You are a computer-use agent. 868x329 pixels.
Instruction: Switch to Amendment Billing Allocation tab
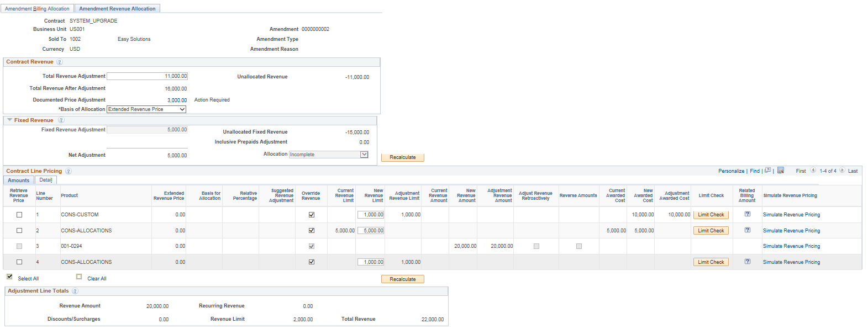coord(37,9)
